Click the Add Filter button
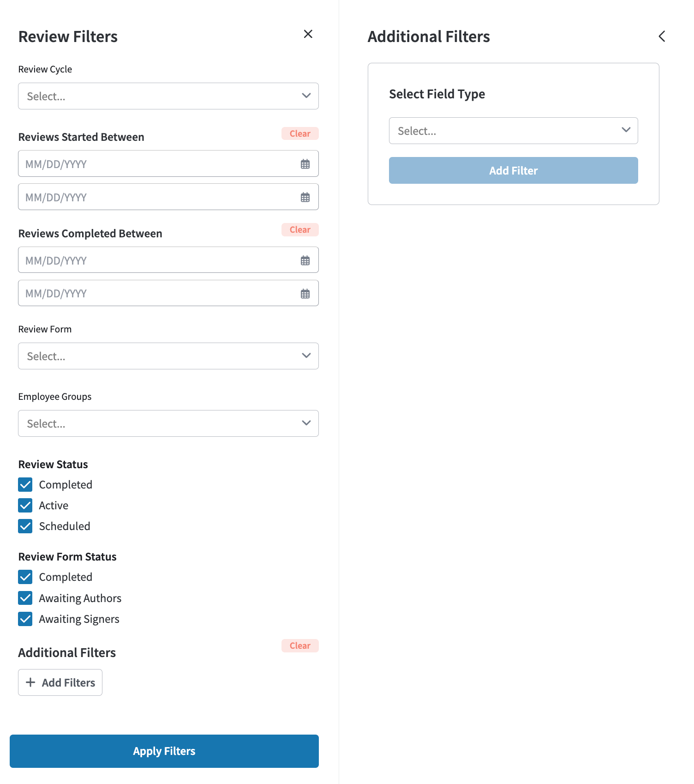Viewport: 694px width, 784px height. (514, 170)
